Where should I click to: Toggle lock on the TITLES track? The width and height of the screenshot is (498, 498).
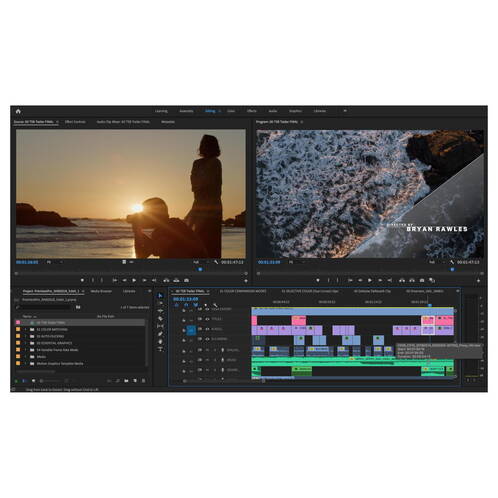[184, 320]
